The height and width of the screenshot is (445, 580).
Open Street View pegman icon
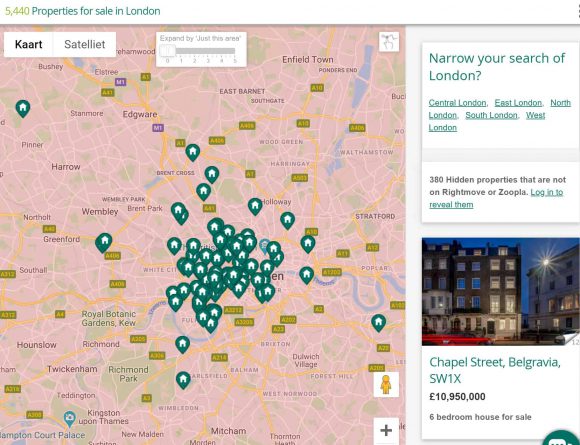pos(386,385)
